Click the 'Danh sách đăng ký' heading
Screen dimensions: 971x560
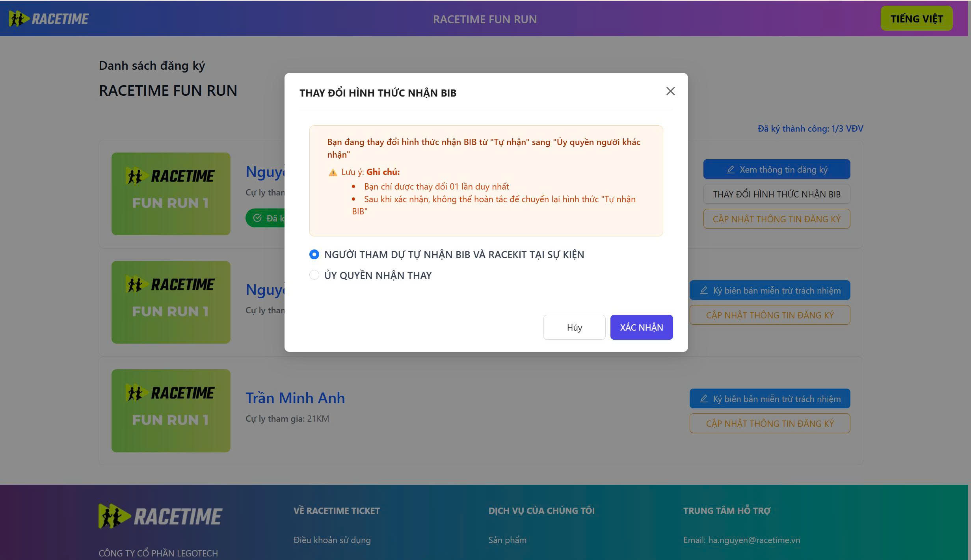pyautogui.click(x=152, y=66)
